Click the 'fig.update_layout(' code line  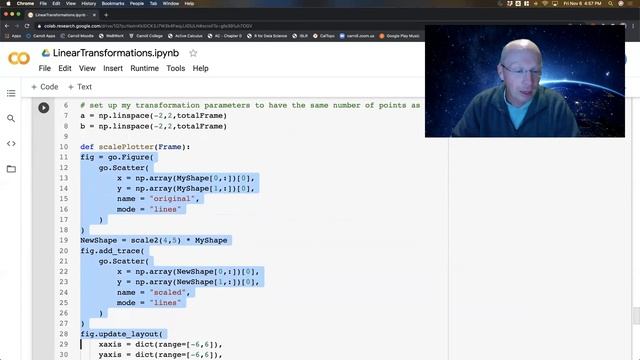tap(122, 334)
